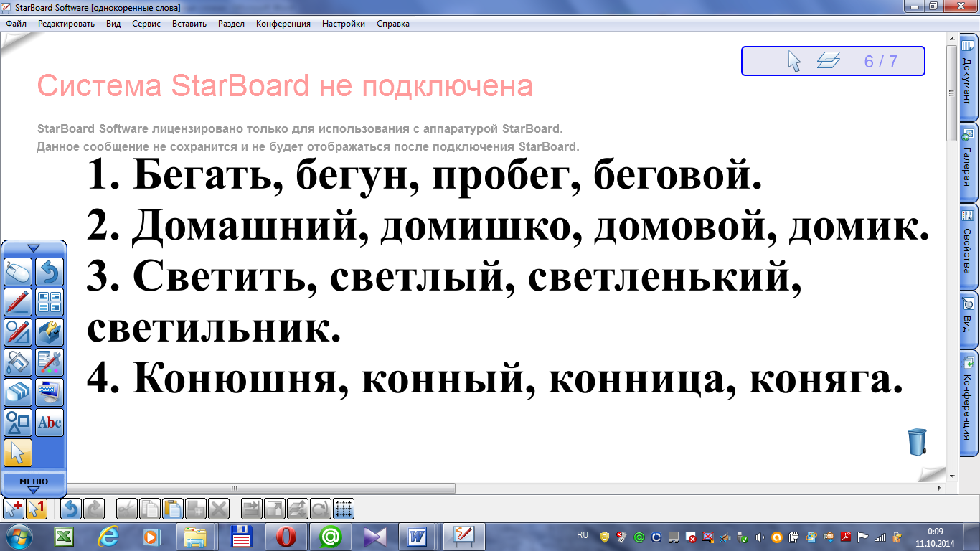The height and width of the screenshot is (551, 980).
Task: Click the page layers icon in navigator
Action: 829,62
